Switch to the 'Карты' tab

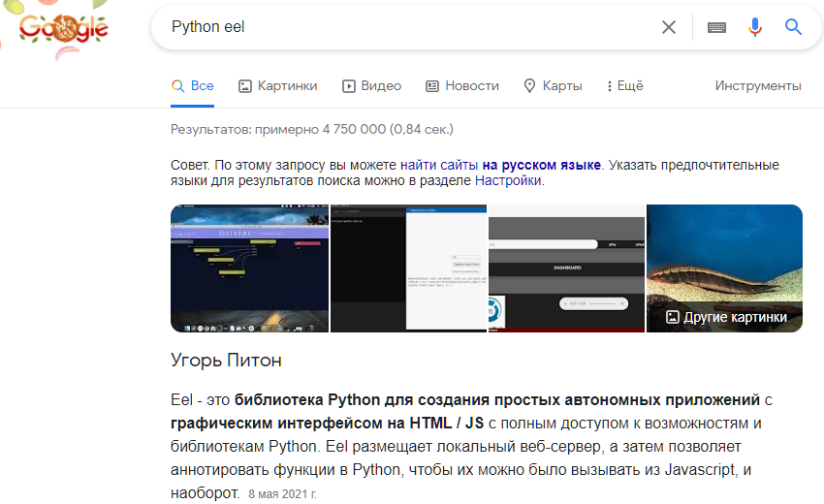coord(553,85)
